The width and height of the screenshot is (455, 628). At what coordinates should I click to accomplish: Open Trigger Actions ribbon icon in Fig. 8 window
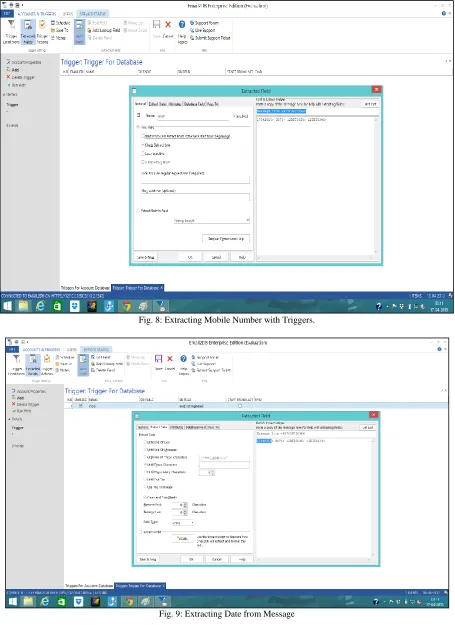pyautogui.click(x=42, y=25)
